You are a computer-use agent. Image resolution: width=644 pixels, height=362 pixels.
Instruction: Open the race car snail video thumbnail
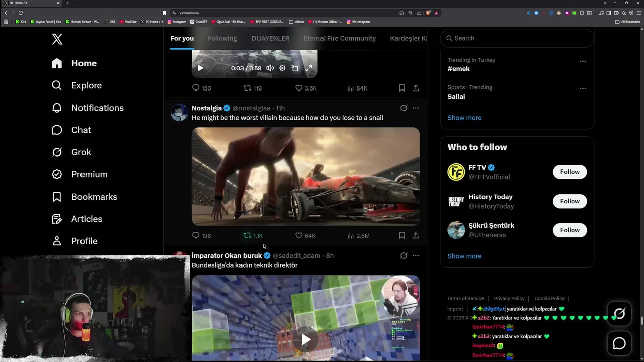(305, 176)
